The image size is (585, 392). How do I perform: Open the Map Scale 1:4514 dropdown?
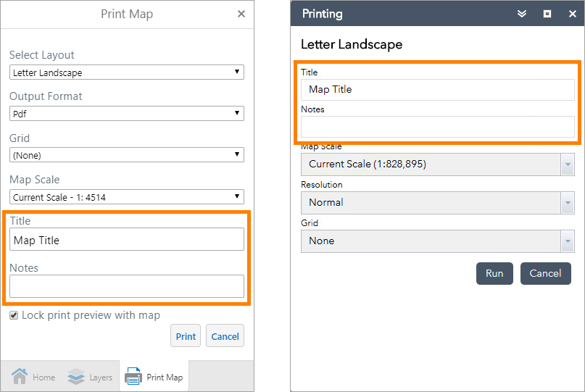click(127, 196)
